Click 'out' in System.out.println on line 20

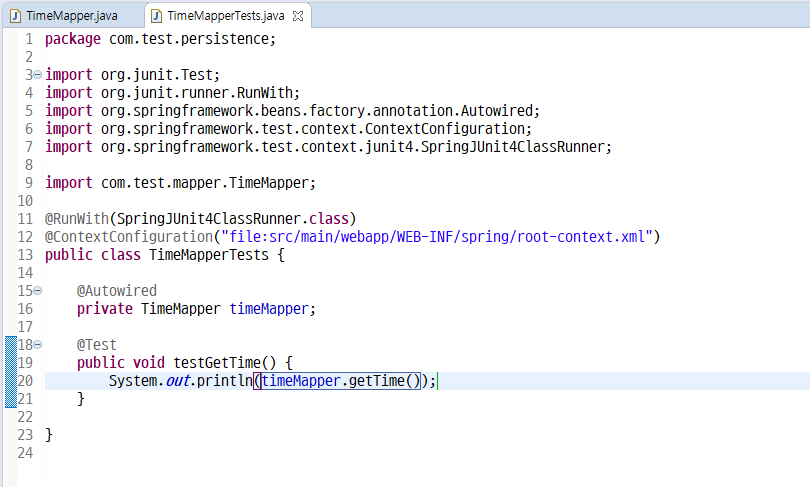click(178, 381)
